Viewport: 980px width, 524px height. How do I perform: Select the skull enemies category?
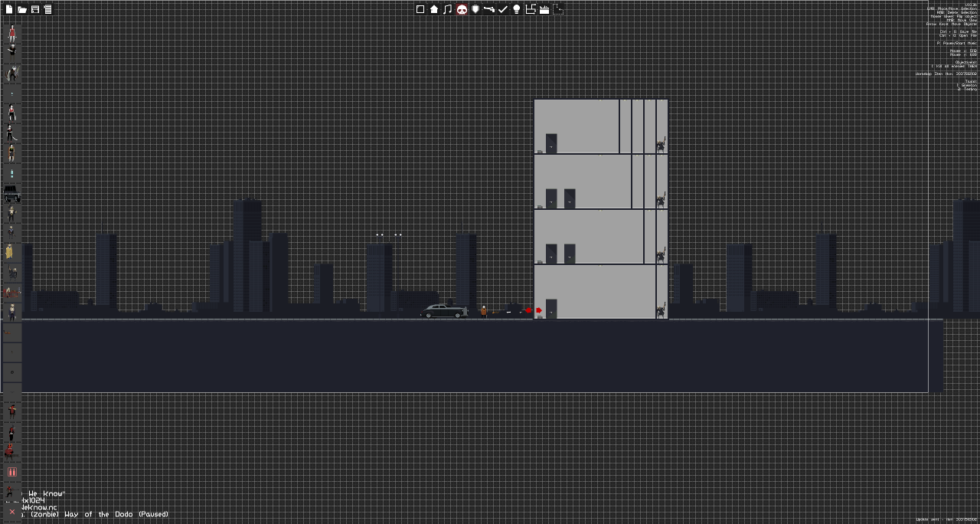coord(462,9)
